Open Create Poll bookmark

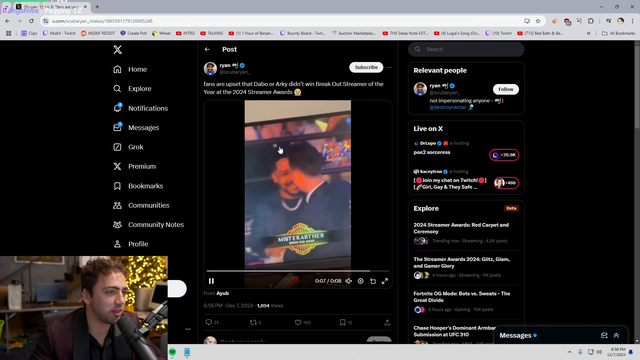point(133,33)
